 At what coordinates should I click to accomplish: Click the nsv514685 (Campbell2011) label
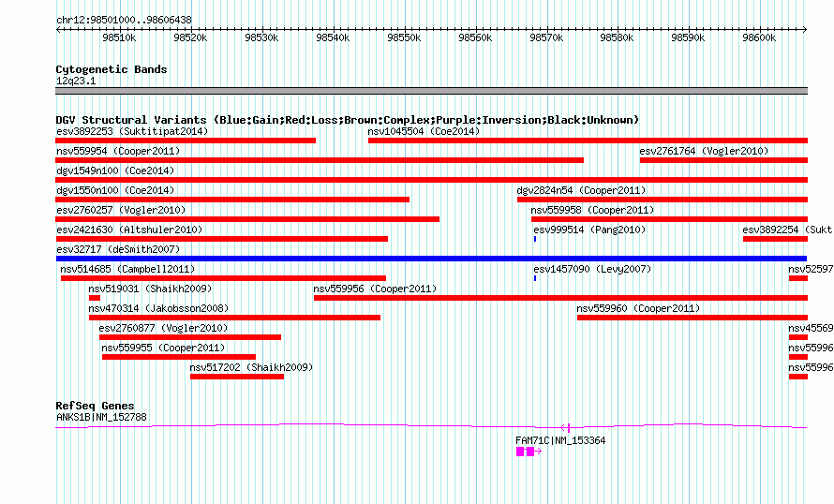coord(127,269)
